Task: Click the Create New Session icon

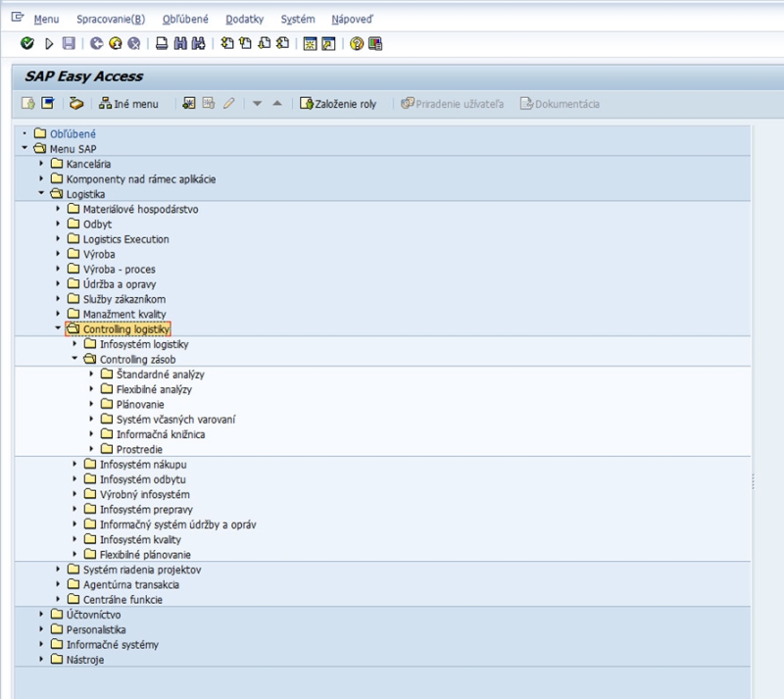Action: [x=310, y=43]
